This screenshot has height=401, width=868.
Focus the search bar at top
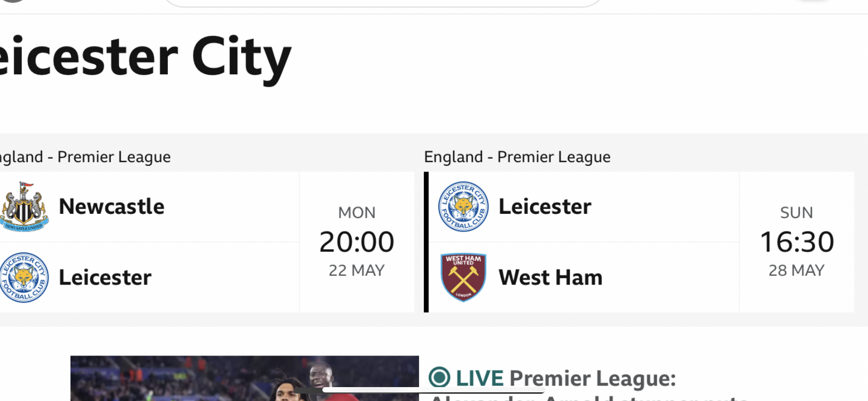coord(382,3)
